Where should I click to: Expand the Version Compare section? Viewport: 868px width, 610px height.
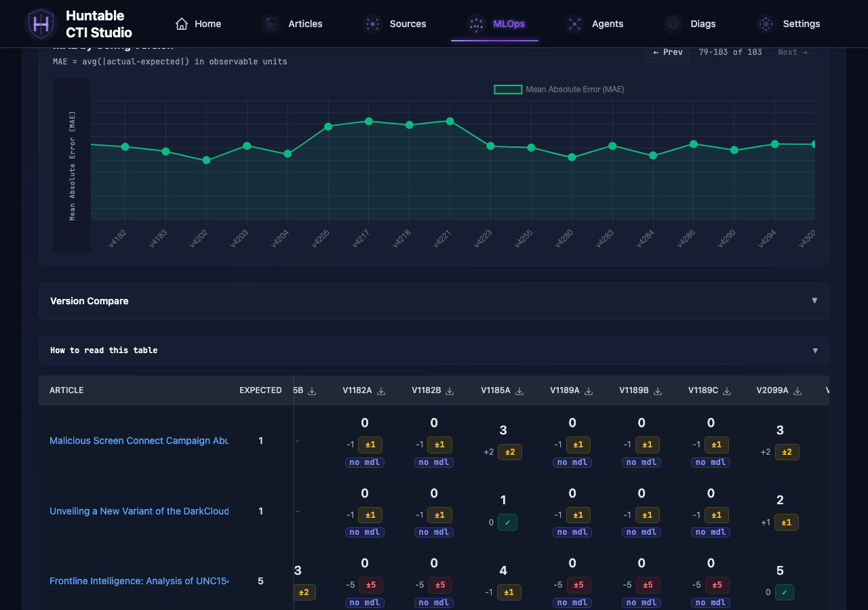click(x=434, y=301)
